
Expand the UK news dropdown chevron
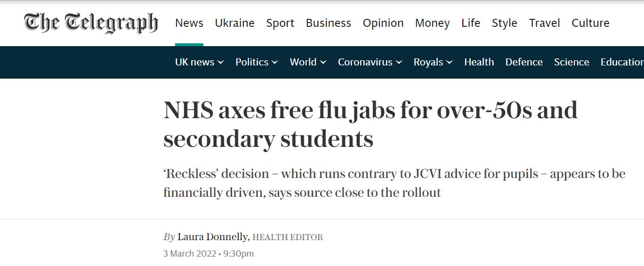tap(221, 62)
